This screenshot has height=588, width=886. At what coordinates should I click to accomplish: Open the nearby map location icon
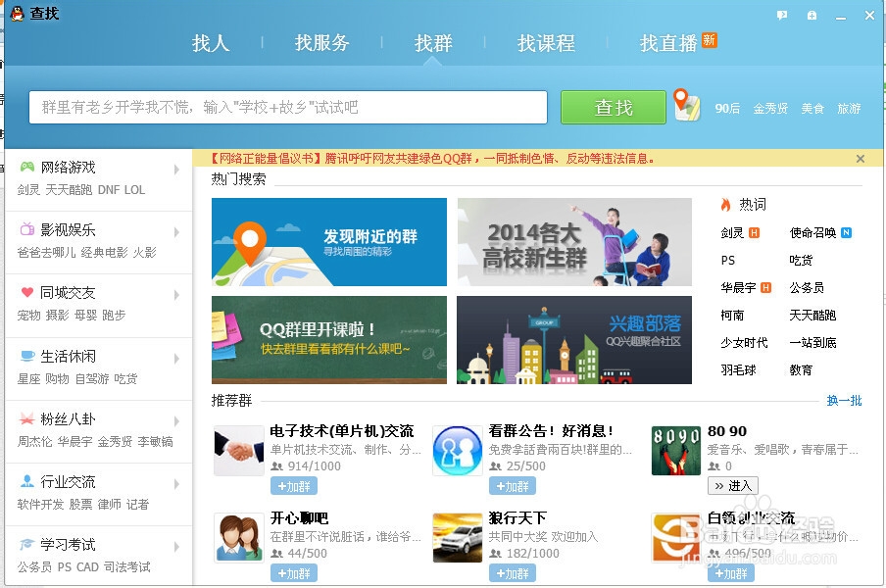[x=686, y=105]
